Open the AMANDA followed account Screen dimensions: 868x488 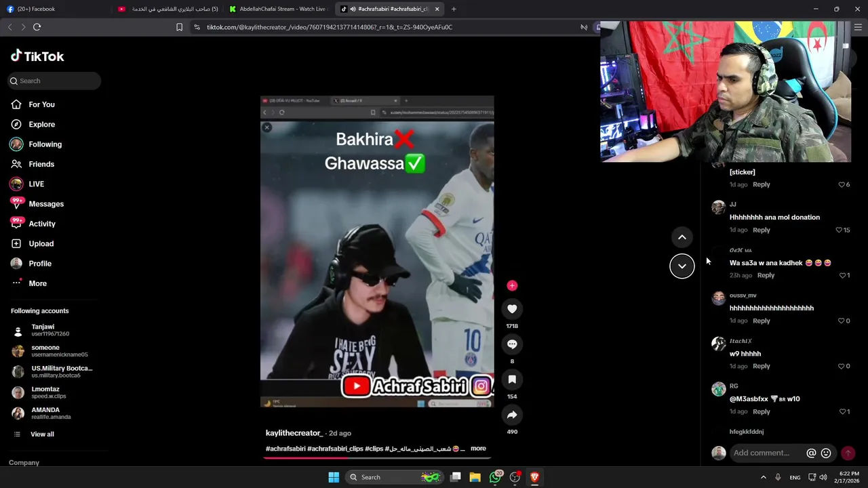[x=51, y=413]
